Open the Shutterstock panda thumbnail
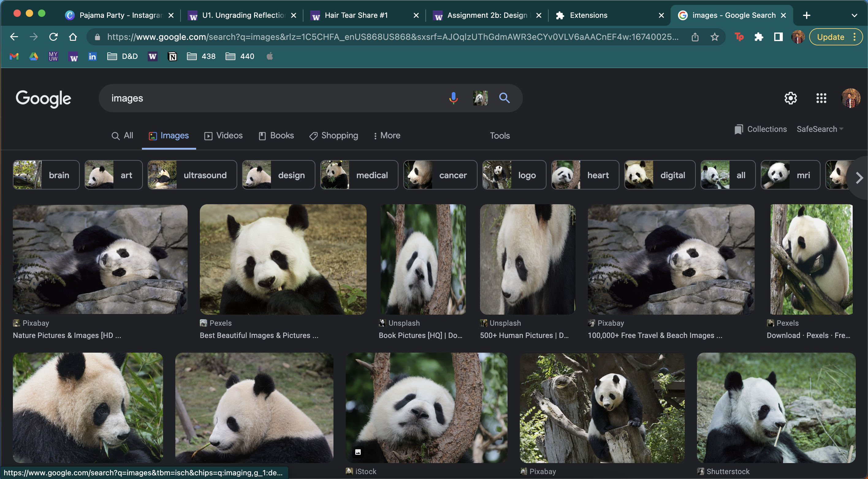 776,408
